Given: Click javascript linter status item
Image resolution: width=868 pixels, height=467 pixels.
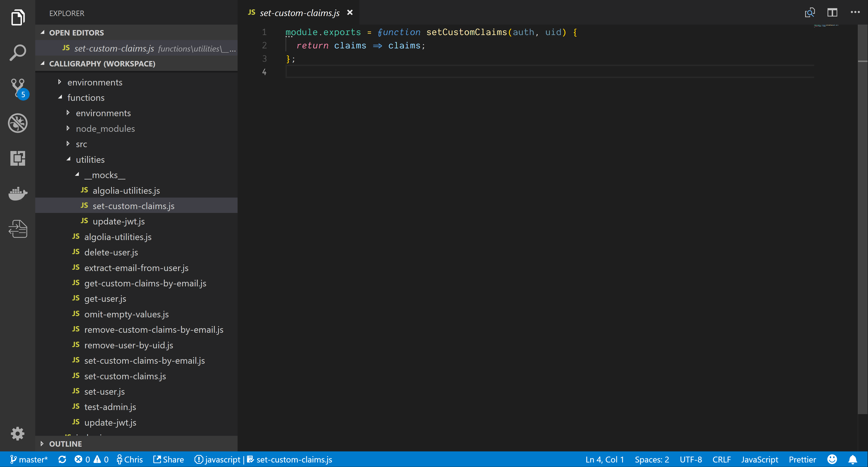Looking at the screenshot, I should (x=217, y=459).
